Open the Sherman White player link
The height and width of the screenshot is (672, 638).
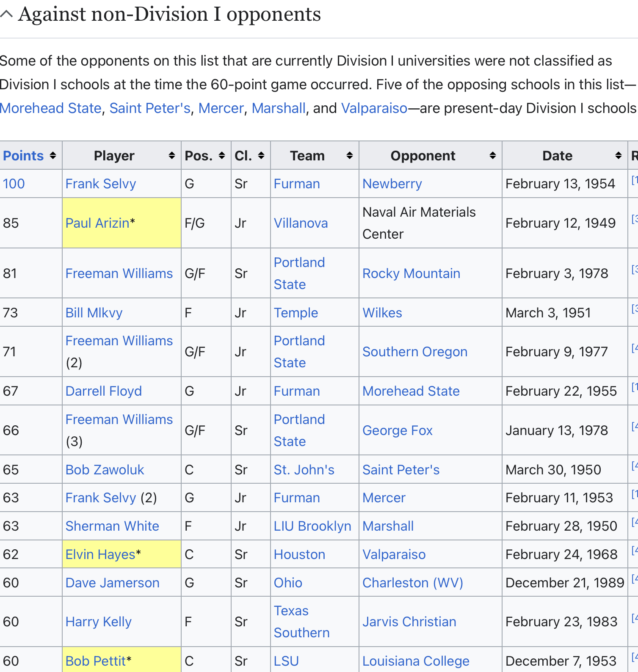coord(113,526)
